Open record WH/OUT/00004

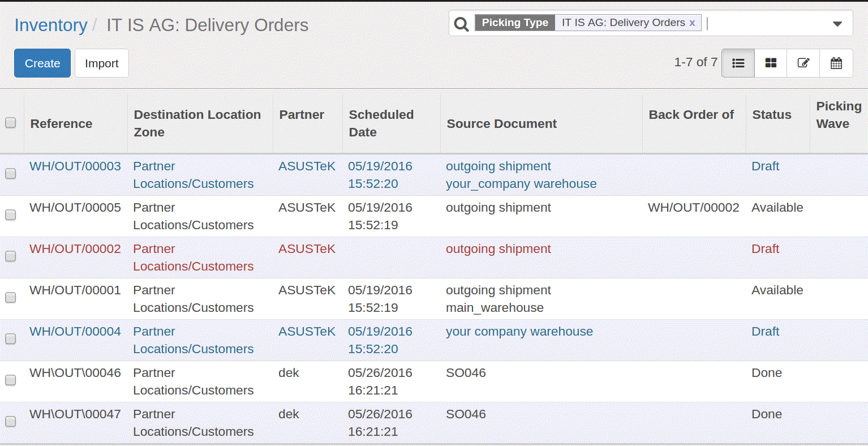75,332
